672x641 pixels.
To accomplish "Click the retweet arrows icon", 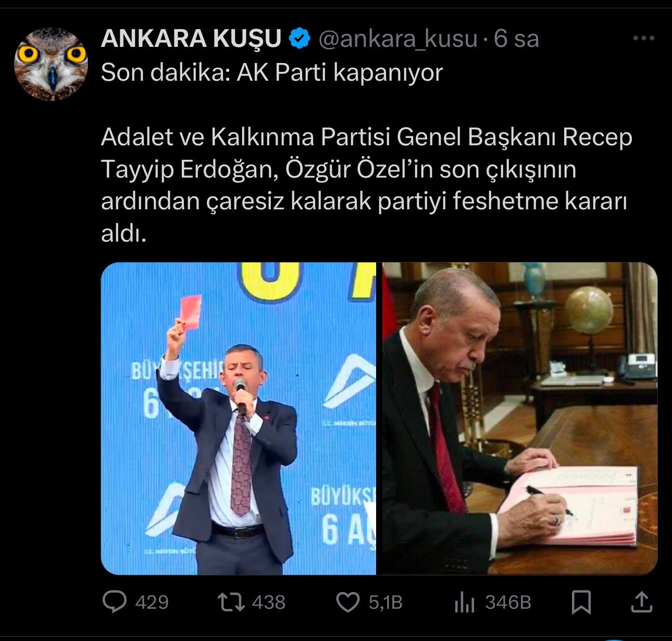I will [231, 602].
